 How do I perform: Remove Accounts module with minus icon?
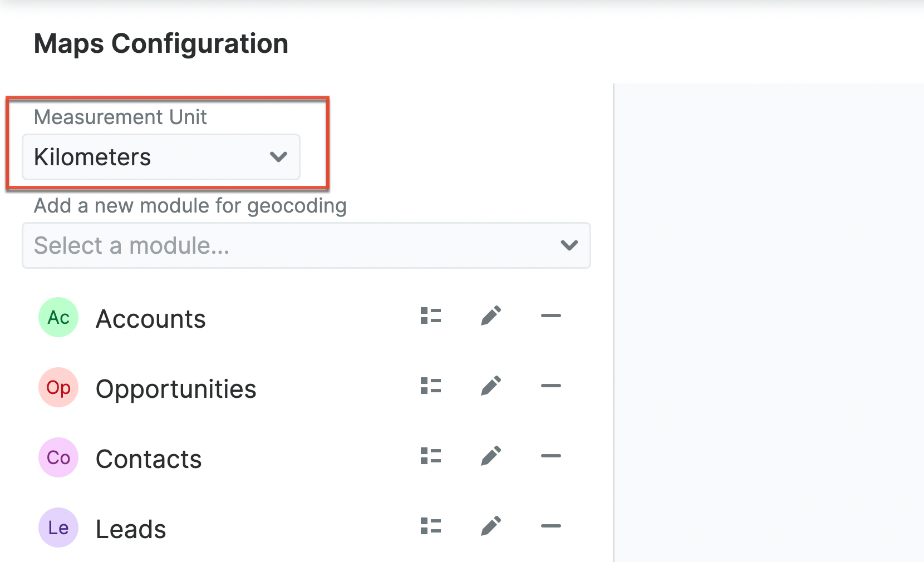[x=551, y=316]
